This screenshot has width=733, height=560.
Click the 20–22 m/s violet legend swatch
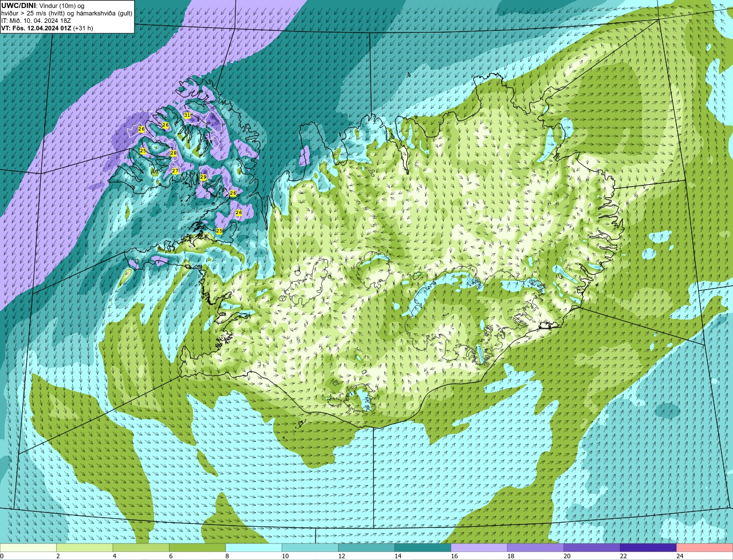[592, 548]
